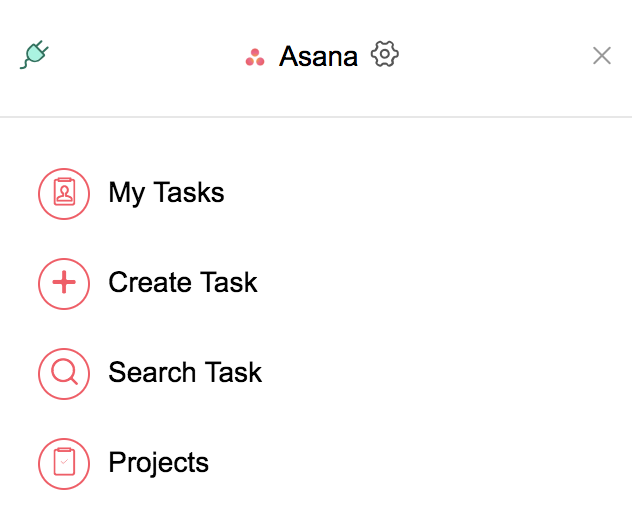Viewport: 632px width, 516px height.
Task: Close the Asana panel with the X
Action: pos(602,55)
